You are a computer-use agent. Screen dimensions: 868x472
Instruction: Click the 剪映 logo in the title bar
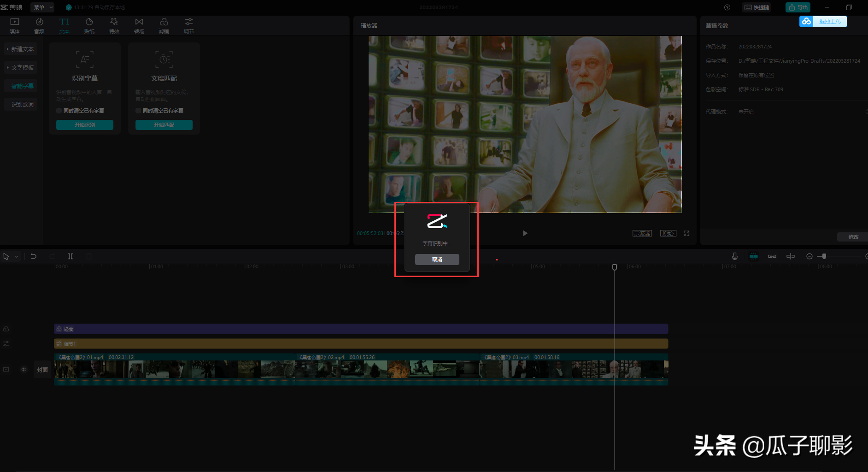click(12, 7)
